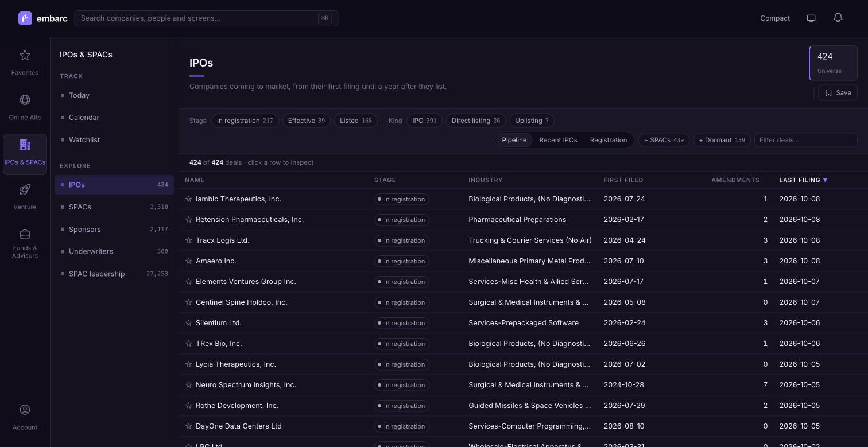Focus the global search box
Image resolution: width=868 pixels, height=447 pixels.
pyautogui.click(x=206, y=18)
